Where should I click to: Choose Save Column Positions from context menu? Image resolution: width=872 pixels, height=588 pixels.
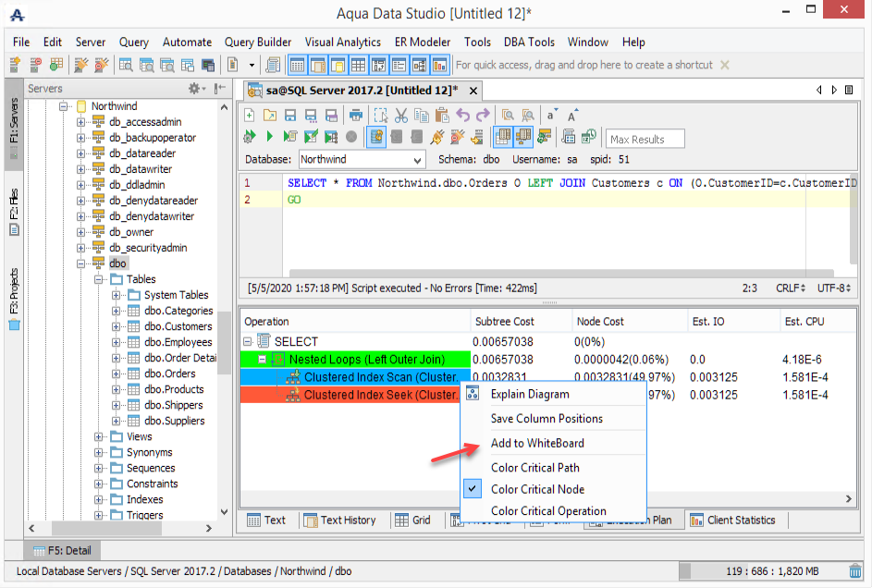(x=547, y=419)
